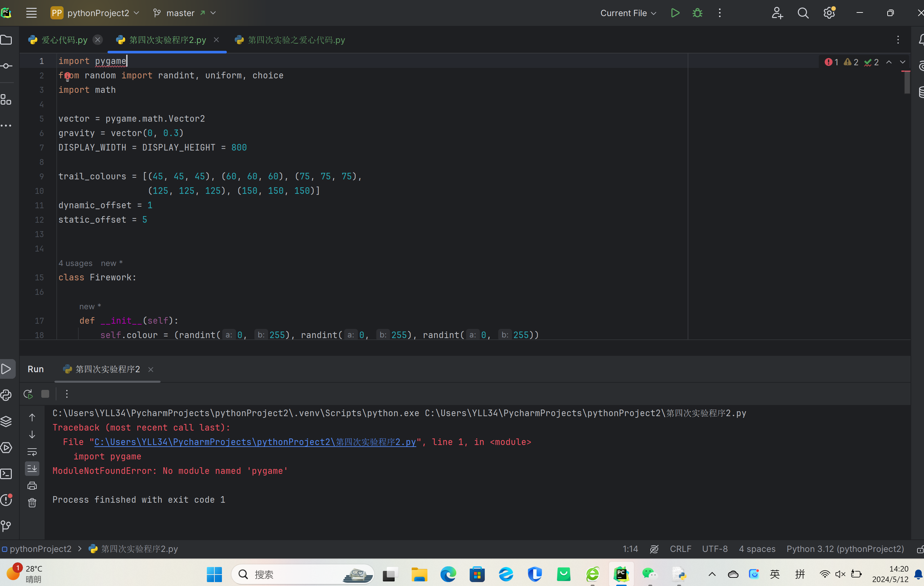Open the 1:14 line column position
The image size is (924, 586).
[x=630, y=549]
